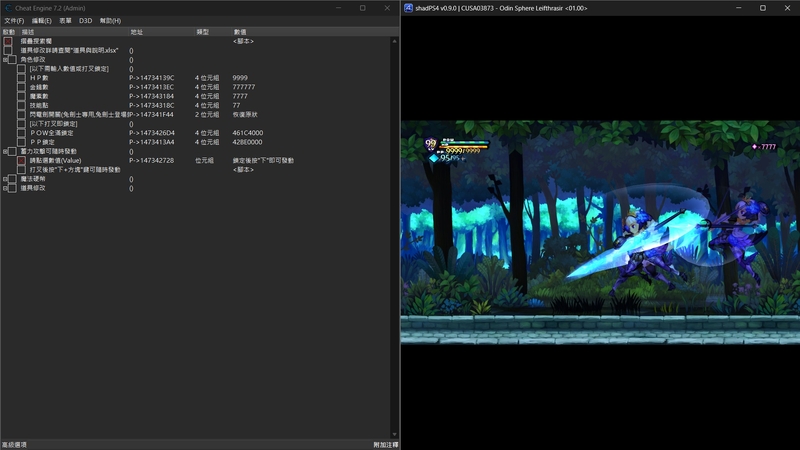Screen dimensions: 800x450
Task: Close the shadPS4 window
Action: pyautogui.click(x=787, y=8)
